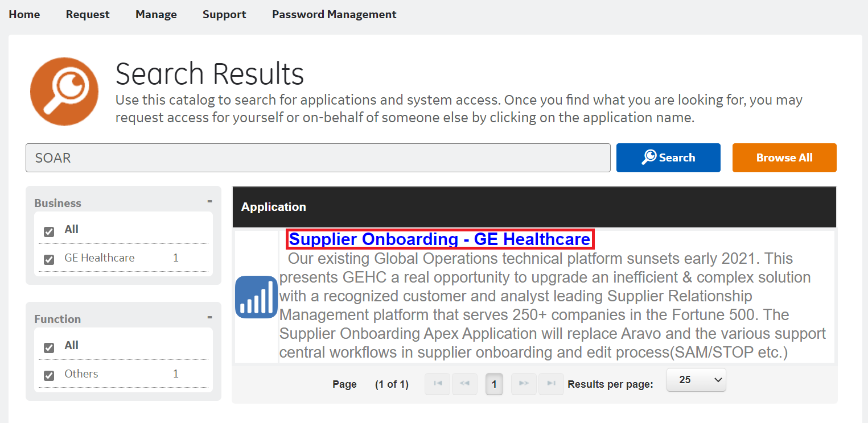The image size is (868, 423).
Task: Go to last page pagination arrow
Action: 551,384
